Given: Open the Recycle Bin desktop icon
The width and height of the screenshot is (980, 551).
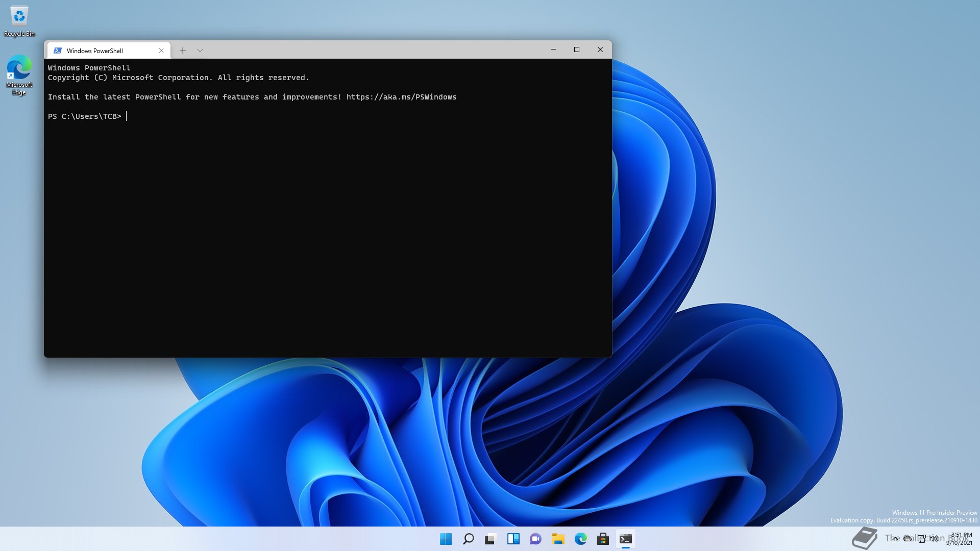Looking at the screenshot, I should point(19,21).
